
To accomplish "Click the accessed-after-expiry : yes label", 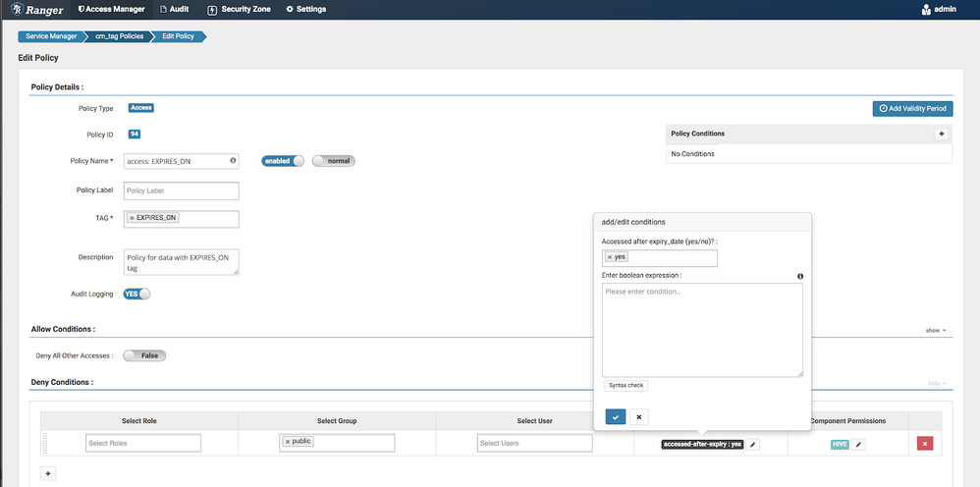I will (x=702, y=445).
